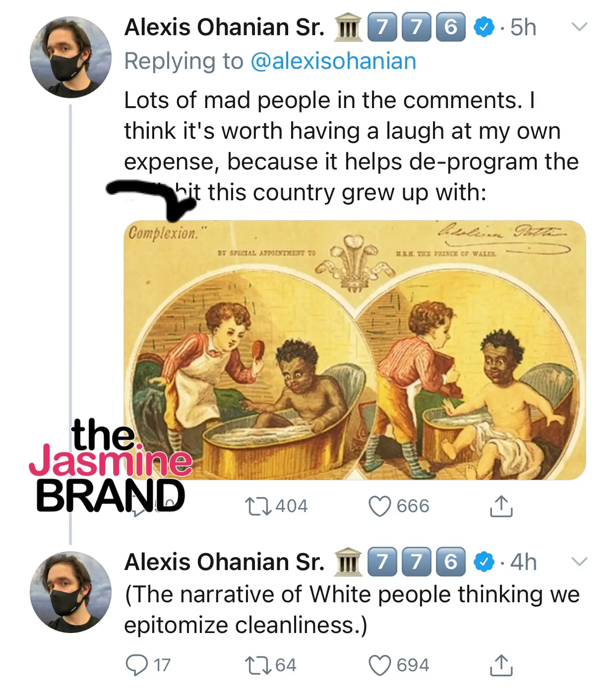Viewport: 616px width, 692px height.
Task: Open Alexis Ohanian Sr. name on second tweet
Action: [x=224, y=562]
